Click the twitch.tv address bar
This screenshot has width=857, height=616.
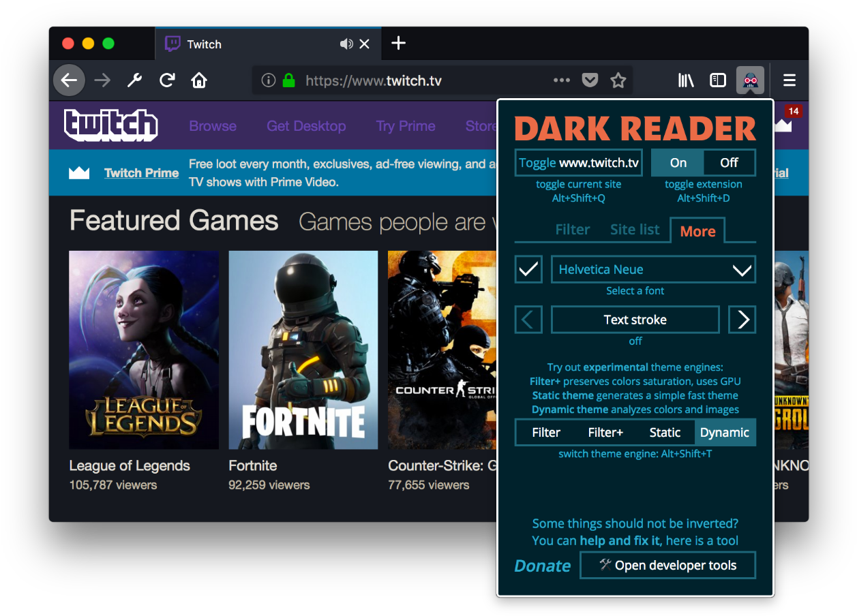pos(442,81)
